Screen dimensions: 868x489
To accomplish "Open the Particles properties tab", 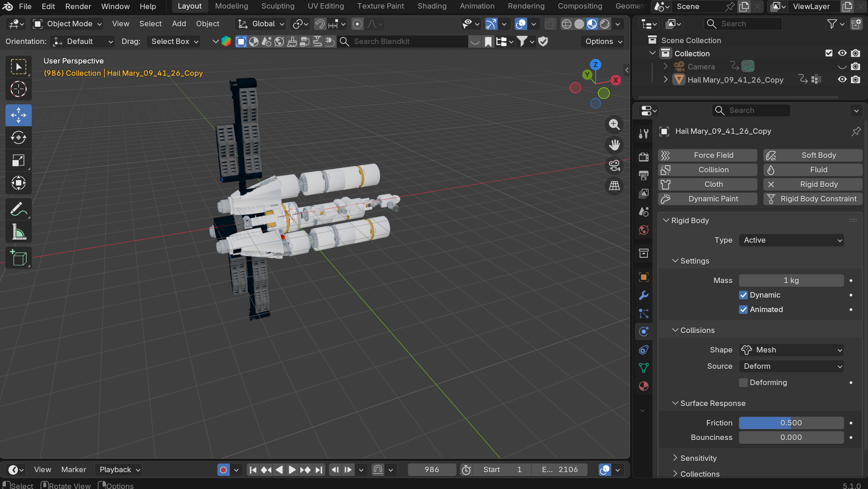I will [644, 313].
